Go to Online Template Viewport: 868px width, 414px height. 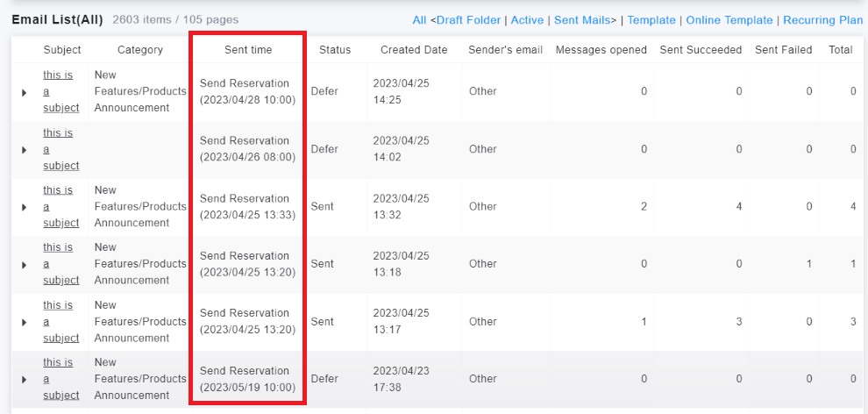729,20
